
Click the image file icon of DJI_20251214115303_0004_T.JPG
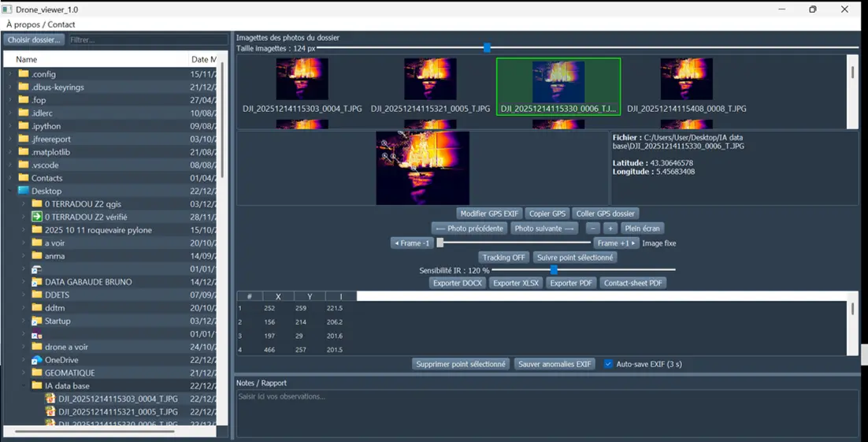(50, 399)
